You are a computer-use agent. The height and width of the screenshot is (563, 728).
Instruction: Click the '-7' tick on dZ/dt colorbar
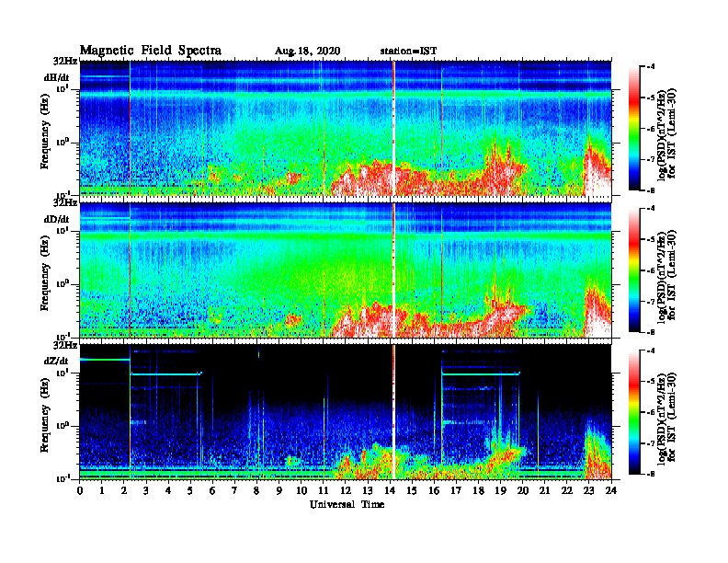point(652,442)
